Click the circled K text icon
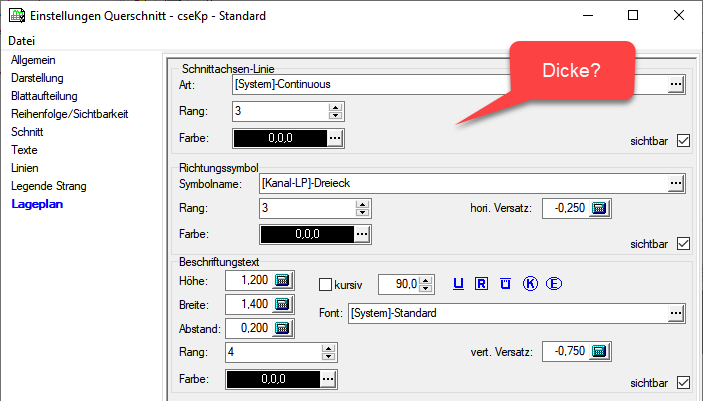This screenshot has width=703, height=401. coord(530,284)
